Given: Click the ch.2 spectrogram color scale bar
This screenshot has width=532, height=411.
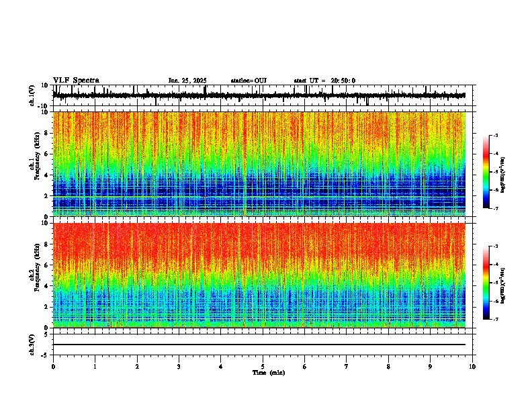Looking at the screenshot, I should (x=486, y=283).
